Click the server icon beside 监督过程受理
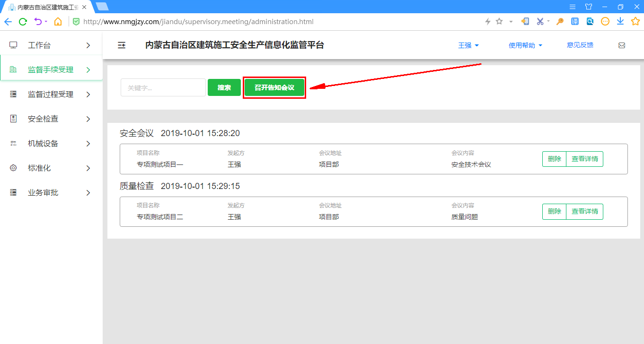Image resolution: width=644 pixels, height=344 pixels. click(13, 95)
